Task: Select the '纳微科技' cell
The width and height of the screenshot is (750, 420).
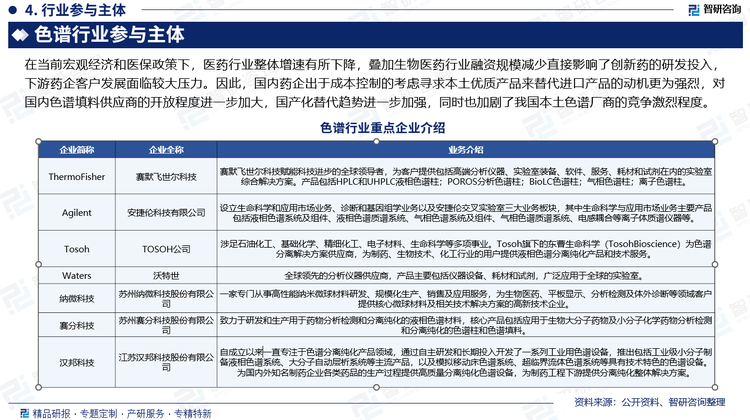Action: pos(77,298)
